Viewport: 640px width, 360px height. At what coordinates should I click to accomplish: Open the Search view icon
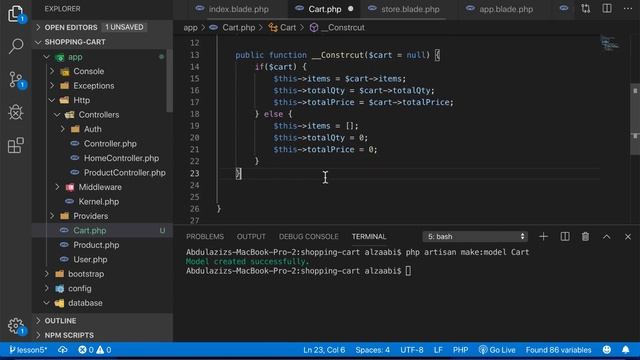[x=16, y=46]
